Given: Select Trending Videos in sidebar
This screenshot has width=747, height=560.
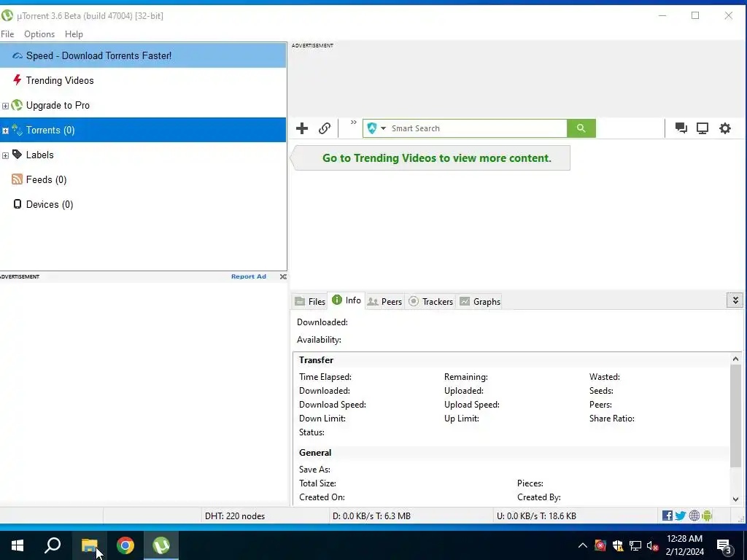Looking at the screenshot, I should (x=143, y=80).
